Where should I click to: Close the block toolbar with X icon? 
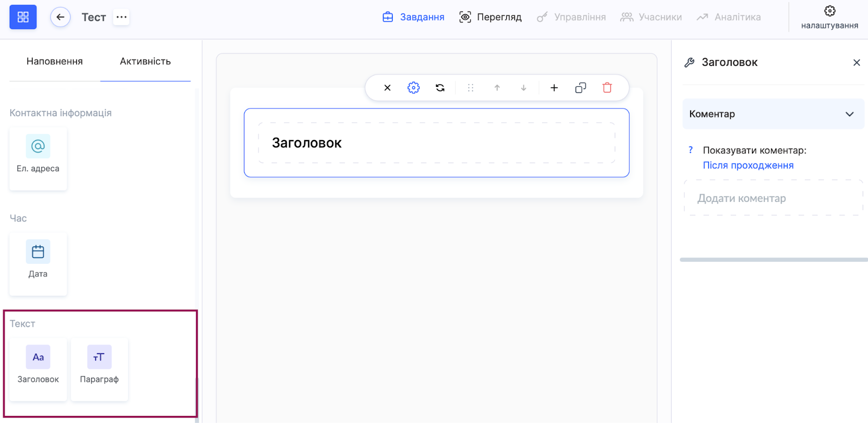[387, 88]
